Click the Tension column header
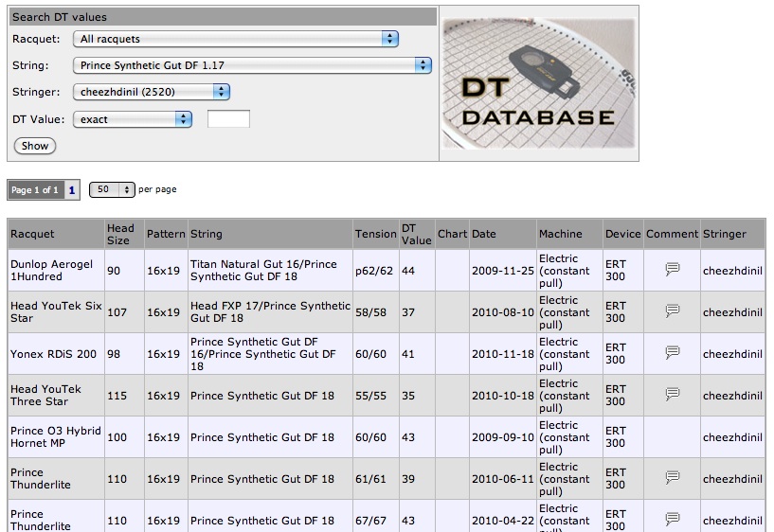 coord(375,234)
